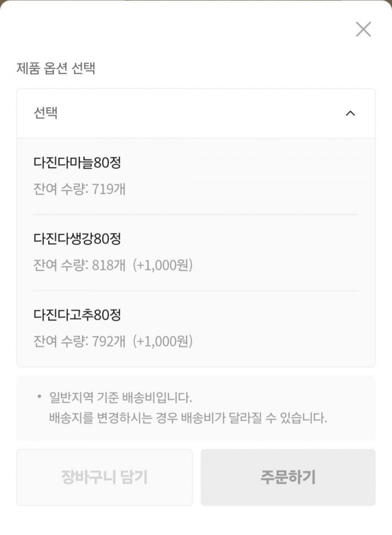Click the bullet point in the shipping notice
392x535 pixels.
pos(39,397)
